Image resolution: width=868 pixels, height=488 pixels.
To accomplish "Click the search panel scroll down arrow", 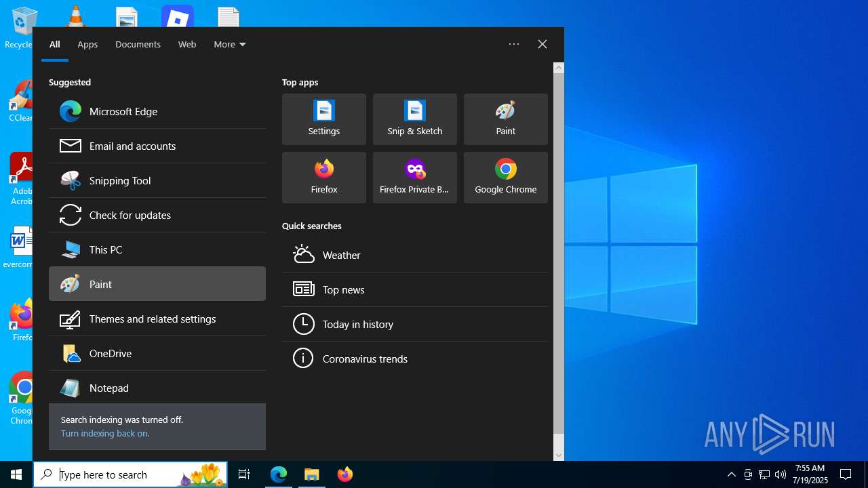I will click(x=559, y=455).
